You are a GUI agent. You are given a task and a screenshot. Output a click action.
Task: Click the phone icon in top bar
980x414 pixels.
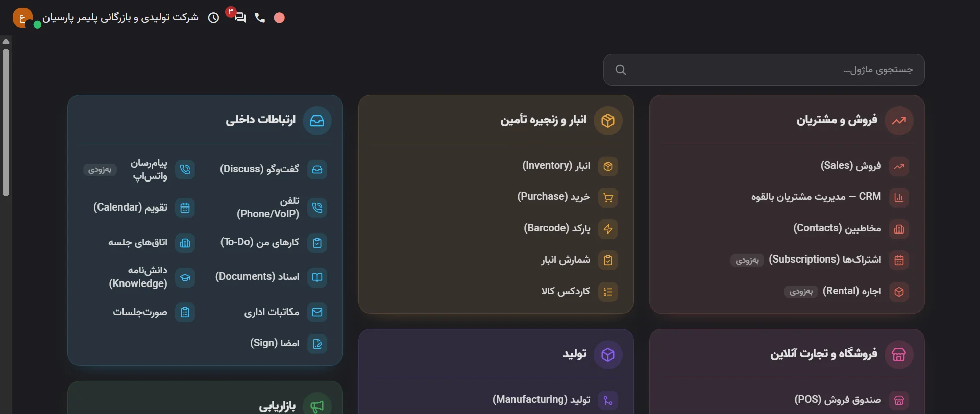260,18
